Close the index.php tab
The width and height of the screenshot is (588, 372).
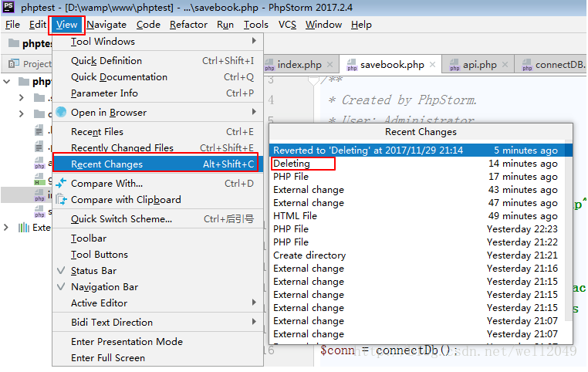pos(329,65)
